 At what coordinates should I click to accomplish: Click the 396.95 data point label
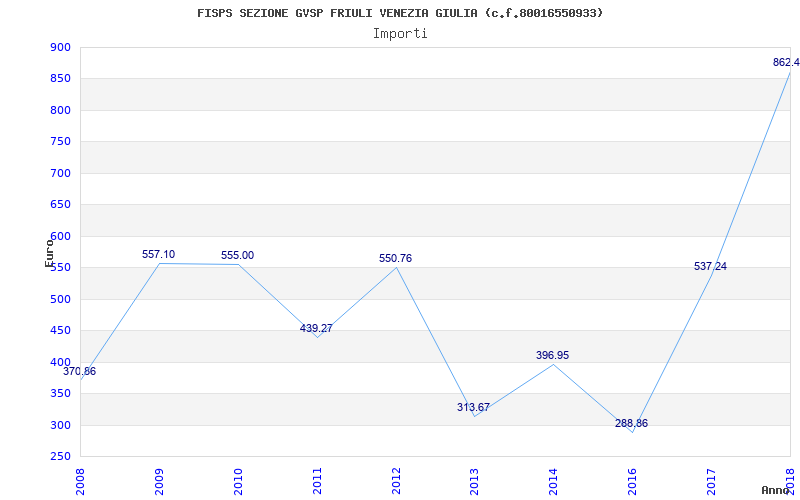click(553, 355)
